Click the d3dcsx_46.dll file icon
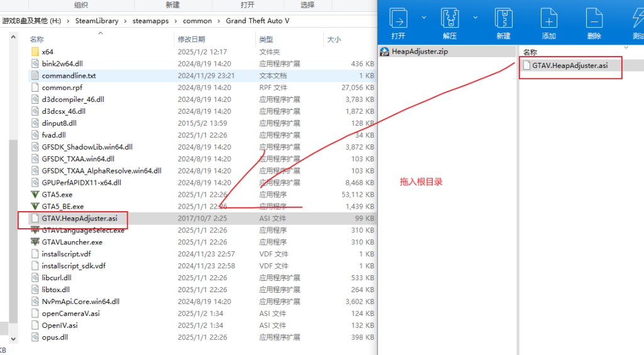 point(35,111)
